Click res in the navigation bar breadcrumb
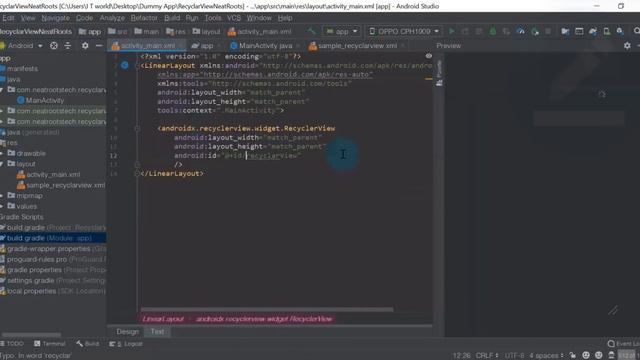Image resolution: width=640 pixels, height=360 pixels. click(x=176, y=31)
